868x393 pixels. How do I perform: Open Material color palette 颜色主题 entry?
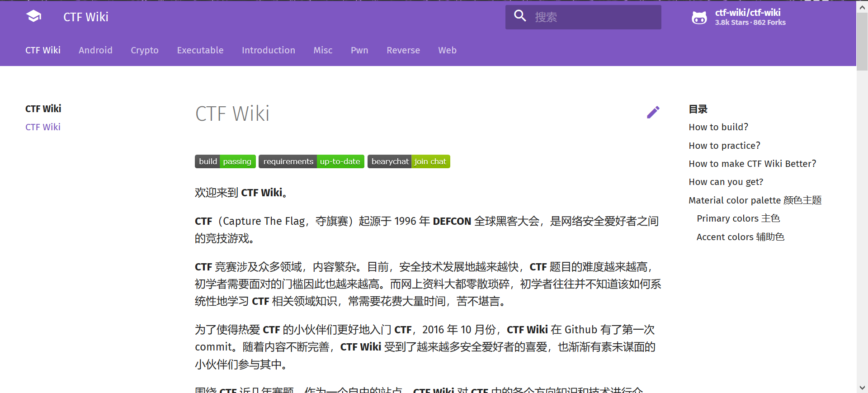[755, 200]
